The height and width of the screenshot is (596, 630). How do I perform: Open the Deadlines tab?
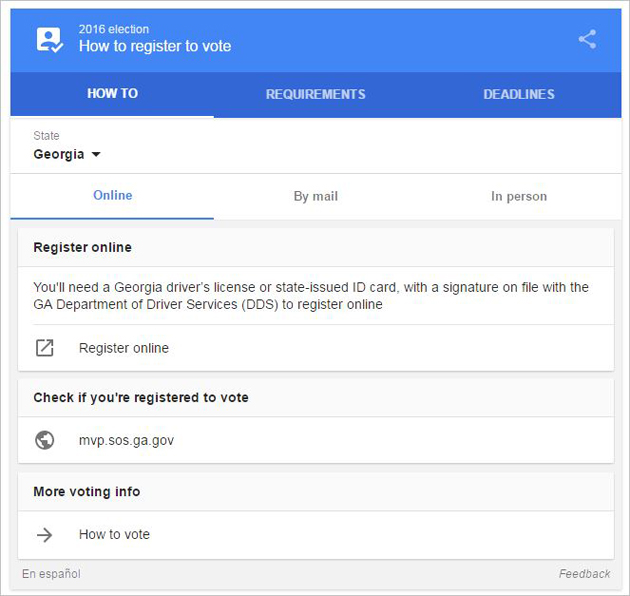click(x=518, y=94)
